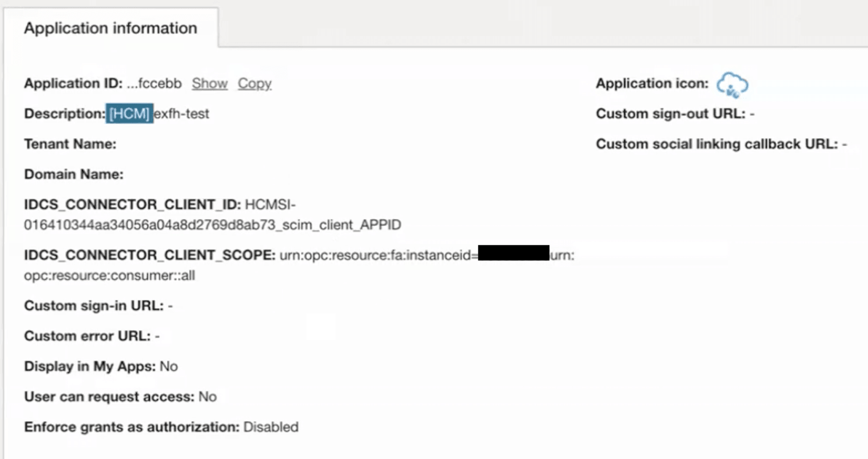
Task: Copy the Application ID
Action: 254,83
